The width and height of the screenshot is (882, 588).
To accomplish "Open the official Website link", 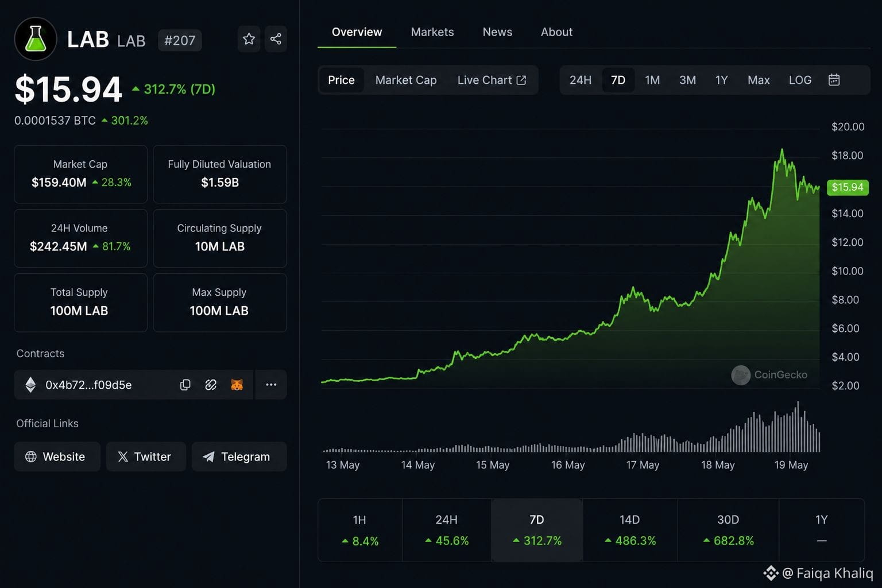I will 57,457.
